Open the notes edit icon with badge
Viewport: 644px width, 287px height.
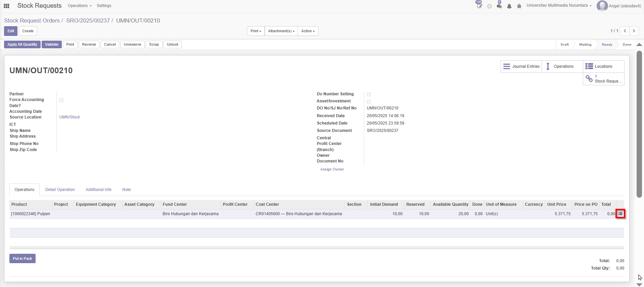tap(479, 6)
